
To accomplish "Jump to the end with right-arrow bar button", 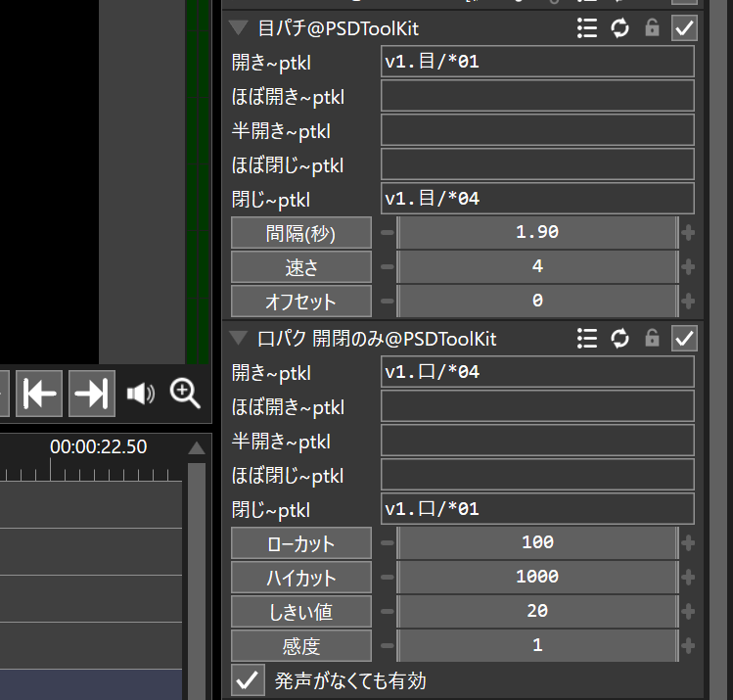I will pos(91,394).
